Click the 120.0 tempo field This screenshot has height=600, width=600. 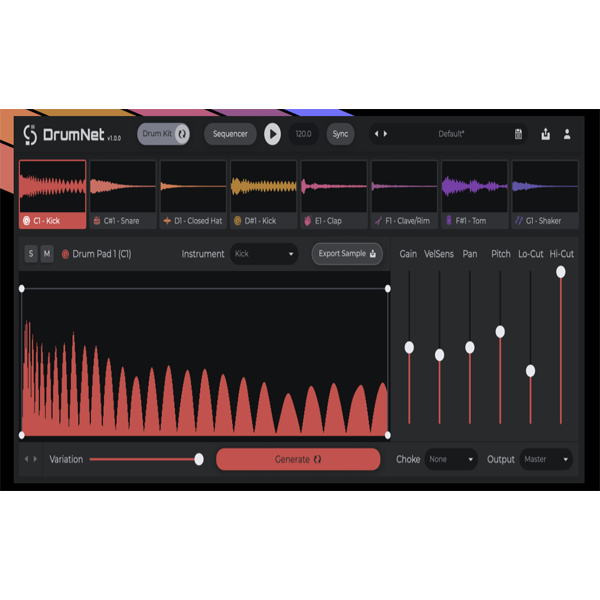pos(303,134)
